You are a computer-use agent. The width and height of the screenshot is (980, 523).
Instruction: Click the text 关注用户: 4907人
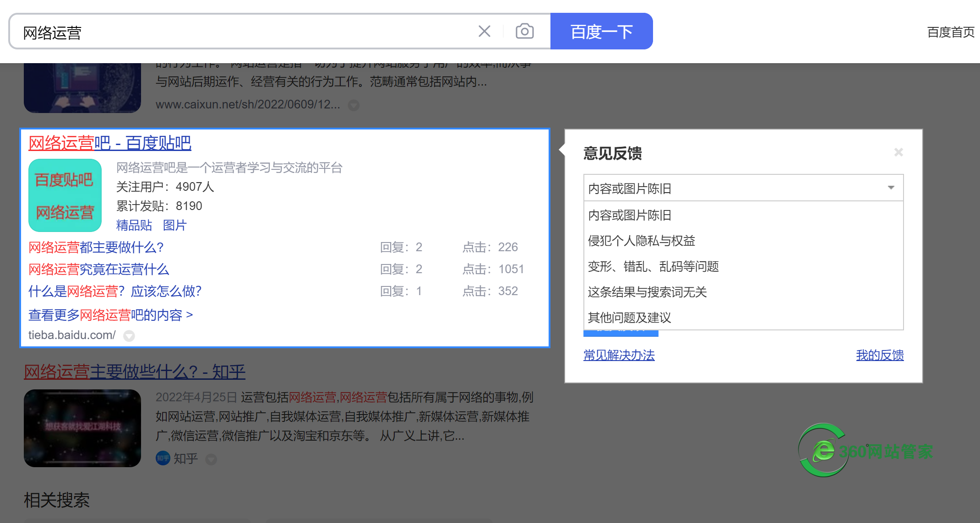(165, 187)
